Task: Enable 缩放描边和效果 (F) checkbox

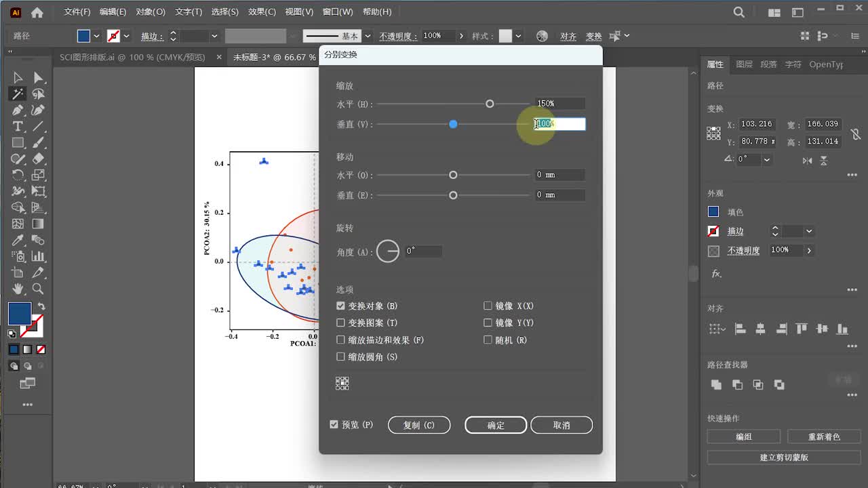Action: click(341, 340)
